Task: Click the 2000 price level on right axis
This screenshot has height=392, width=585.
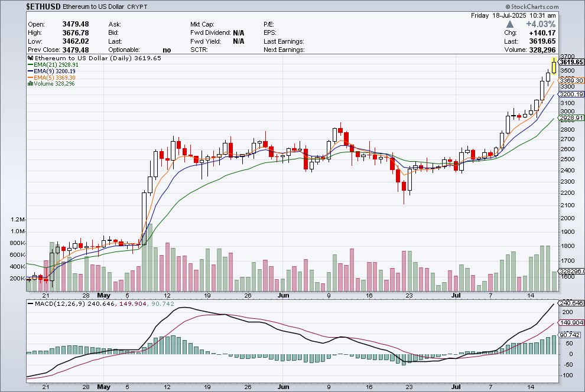Action: [567, 218]
